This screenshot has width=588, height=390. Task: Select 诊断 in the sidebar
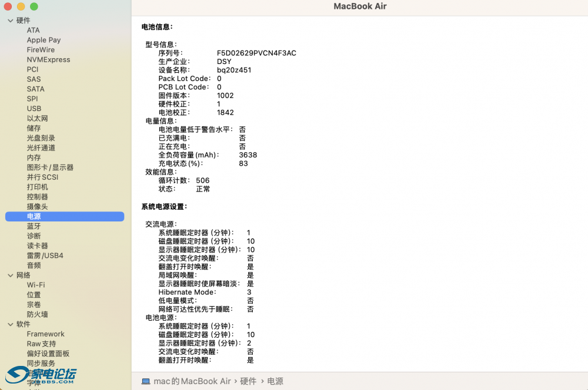[x=34, y=236]
